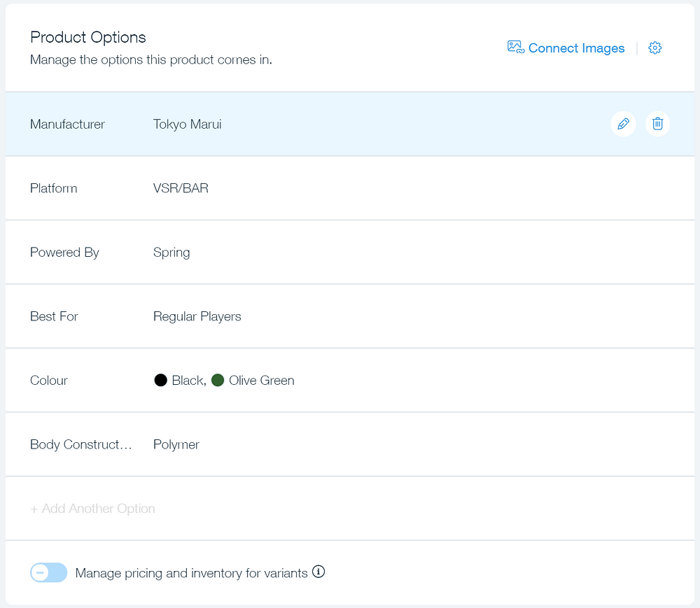
Task: Click the Product Options heading
Action: click(x=88, y=37)
